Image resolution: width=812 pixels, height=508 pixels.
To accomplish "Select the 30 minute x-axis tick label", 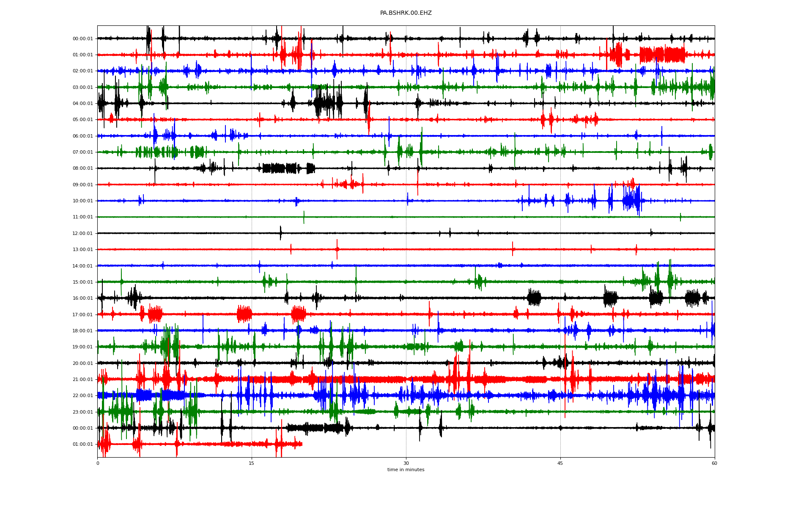I will 406,463.
